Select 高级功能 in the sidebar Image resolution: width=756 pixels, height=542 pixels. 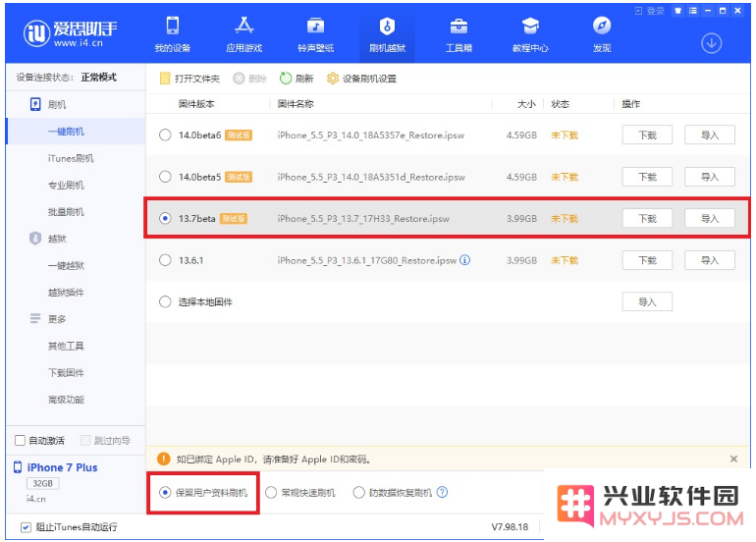[x=66, y=400]
